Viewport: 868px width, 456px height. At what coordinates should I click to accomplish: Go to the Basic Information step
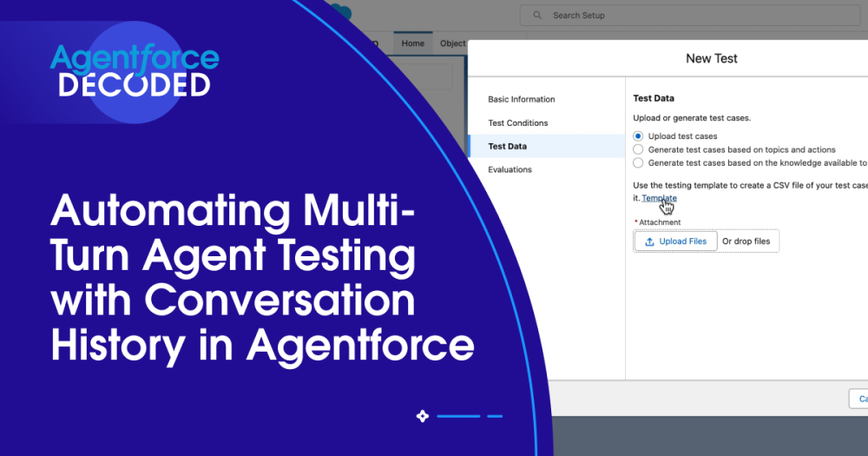[521, 99]
